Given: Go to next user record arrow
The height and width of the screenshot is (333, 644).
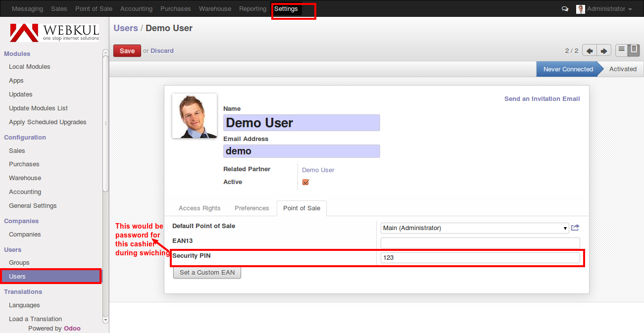Looking at the screenshot, I should (604, 51).
